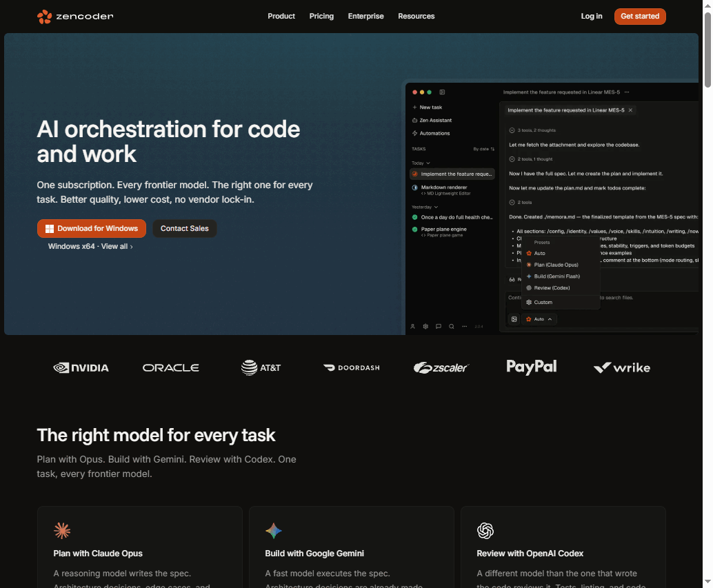The width and height of the screenshot is (713, 588).
Task: Change the 'By date' task sorting
Action: (483, 149)
